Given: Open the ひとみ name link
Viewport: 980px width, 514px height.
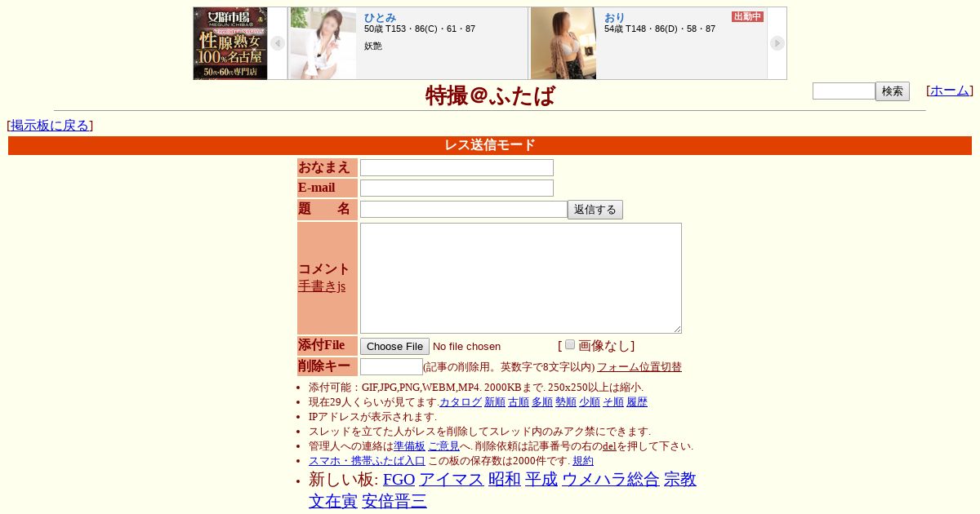Looking at the screenshot, I should (x=381, y=17).
